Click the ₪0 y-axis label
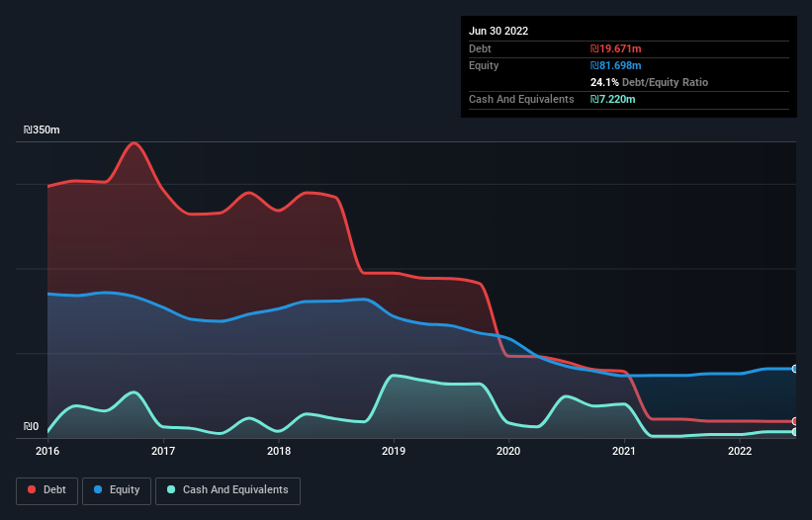The width and height of the screenshot is (812, 520). 31,426
